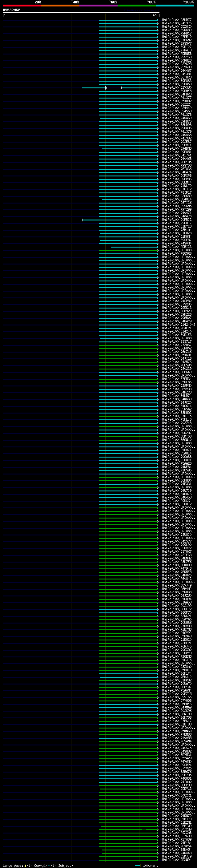
Task: Select hit UniRef100_P41381
Action: (176, 74)
